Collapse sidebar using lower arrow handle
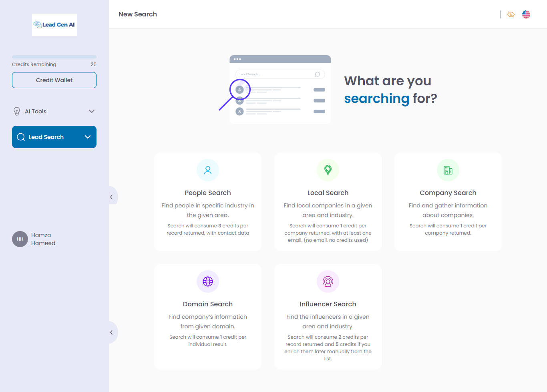The image size is (547, 392). [x=112, y=332]
